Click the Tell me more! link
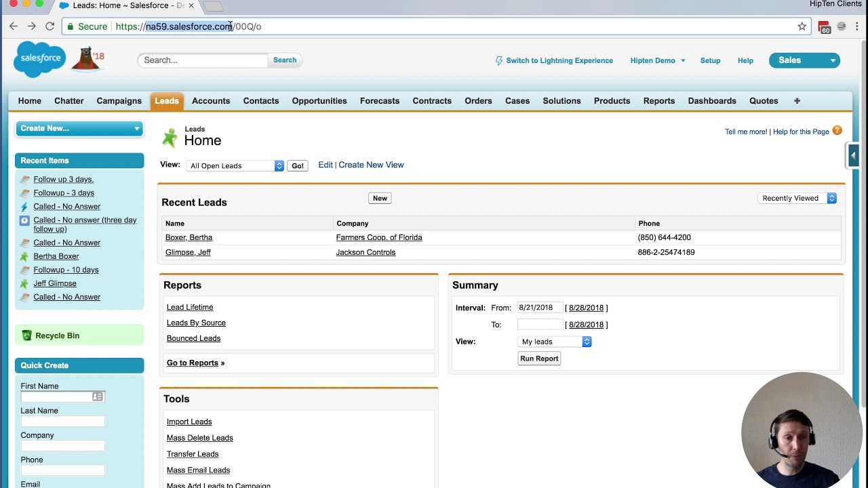This screenshot has width=868, height=488. click(x=746, y=131)
